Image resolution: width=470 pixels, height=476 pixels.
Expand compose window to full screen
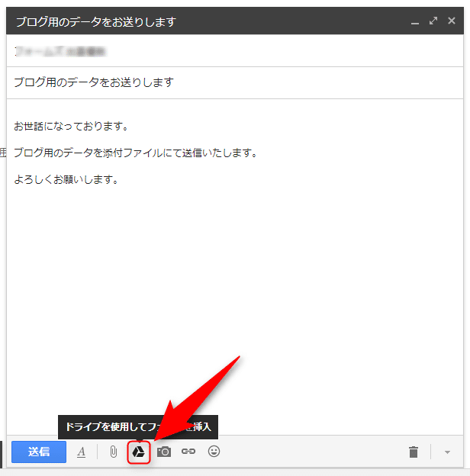point(433,21)
